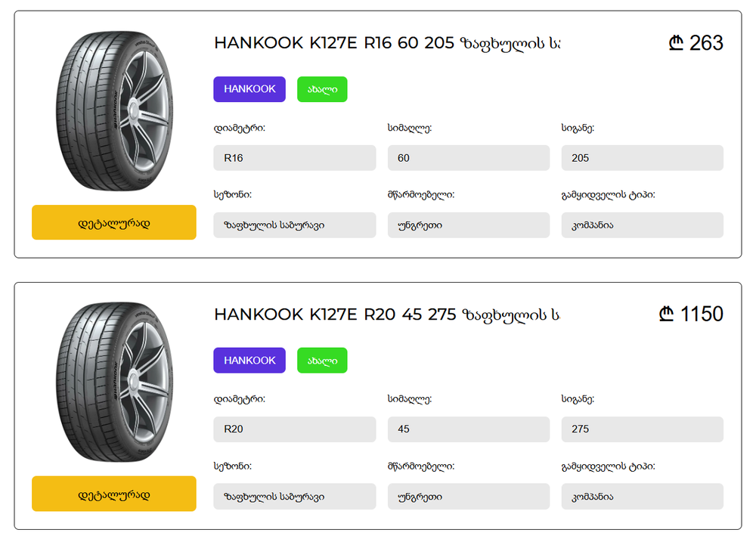Image resolution: width=756 pixels, height=542 pixels.
Task: Click the 1150 lari price
Action: point(691,314)
